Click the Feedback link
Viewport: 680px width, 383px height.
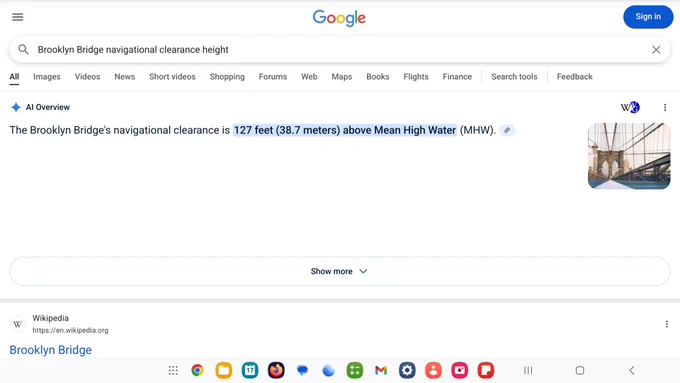click(574, 77)
